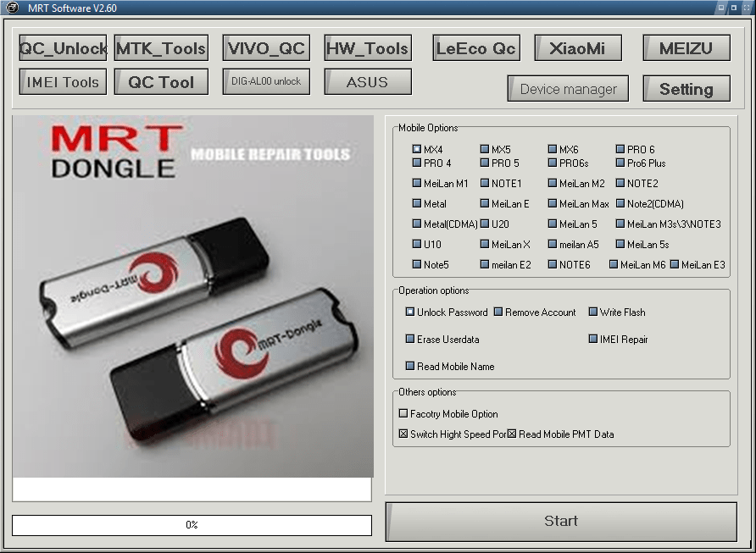Choose MeiLan M2 model
Viewport: 756px width, 553px height.
coord(553,183)
